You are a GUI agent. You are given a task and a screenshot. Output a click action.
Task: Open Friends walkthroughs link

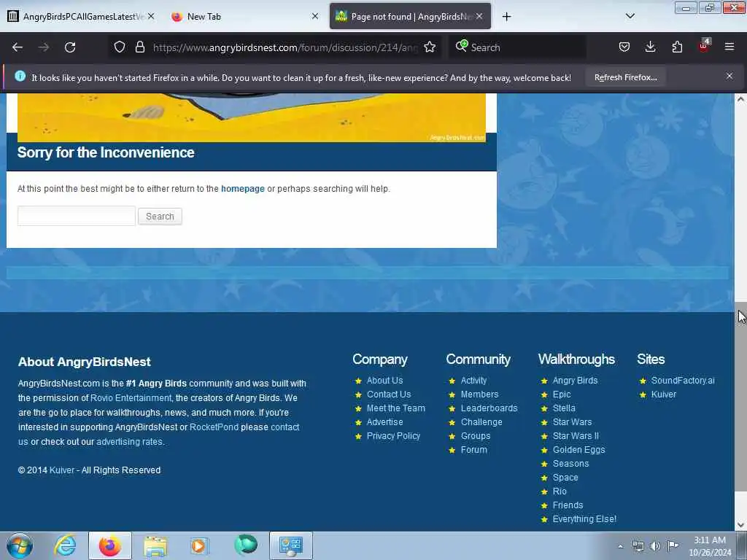click(568, 505)
